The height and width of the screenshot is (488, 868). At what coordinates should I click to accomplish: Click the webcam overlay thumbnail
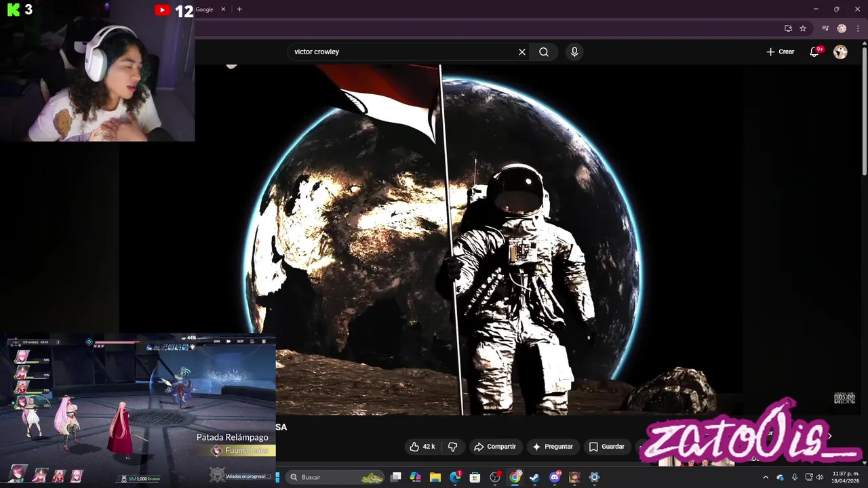pos(97,70)
